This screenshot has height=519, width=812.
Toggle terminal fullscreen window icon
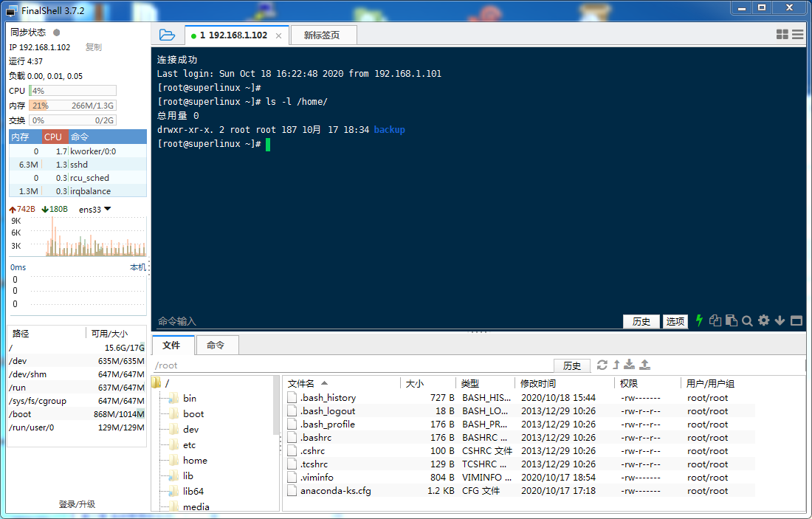click(796, 321)
